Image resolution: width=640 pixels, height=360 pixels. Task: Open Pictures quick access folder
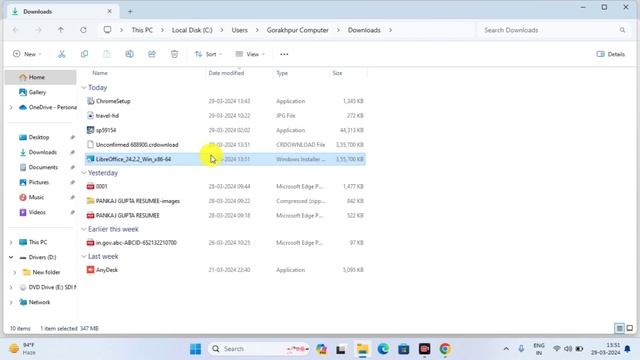point(40,182)
